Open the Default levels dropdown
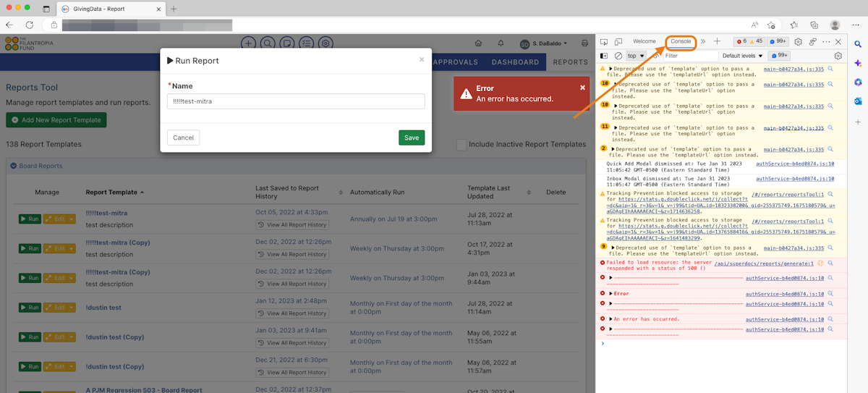The height and width of the screenshot is (393, 868). click(x=743, y=56)
